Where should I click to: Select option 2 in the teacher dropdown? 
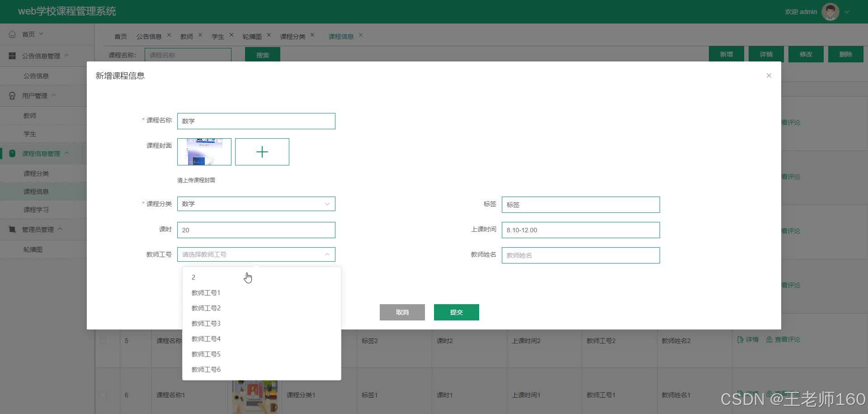tap(262, 278)
